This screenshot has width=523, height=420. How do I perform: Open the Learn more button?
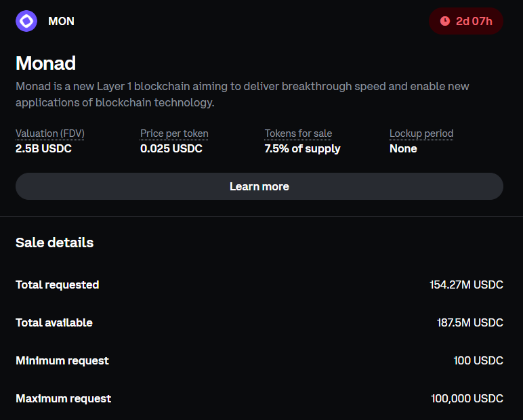pos(259,186)
